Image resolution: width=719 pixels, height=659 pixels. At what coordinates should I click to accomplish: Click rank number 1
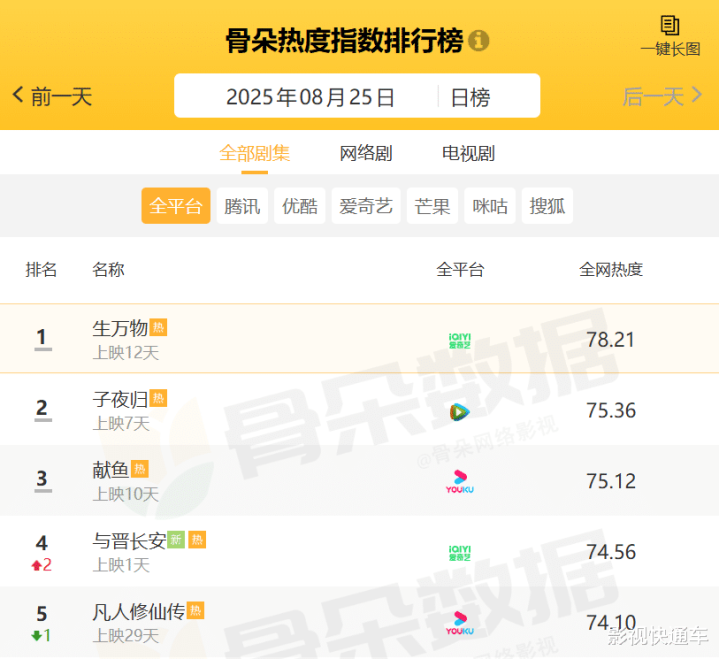[42, 337]
